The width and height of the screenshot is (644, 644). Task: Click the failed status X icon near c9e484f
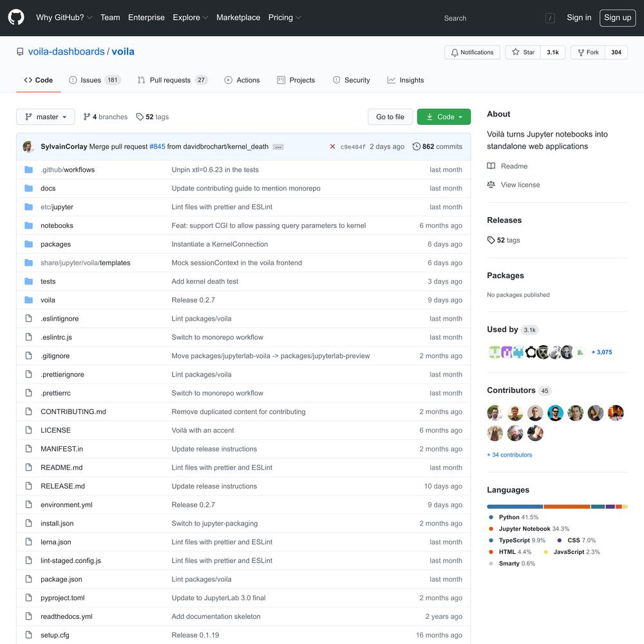(332, 147)
